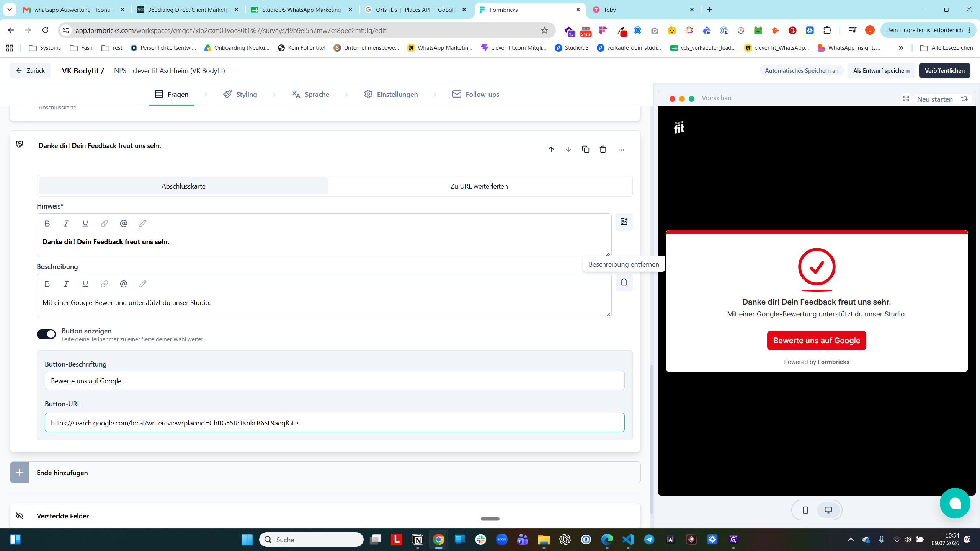
Task: Click into the Button-URL input field
Action: [335, 423]
